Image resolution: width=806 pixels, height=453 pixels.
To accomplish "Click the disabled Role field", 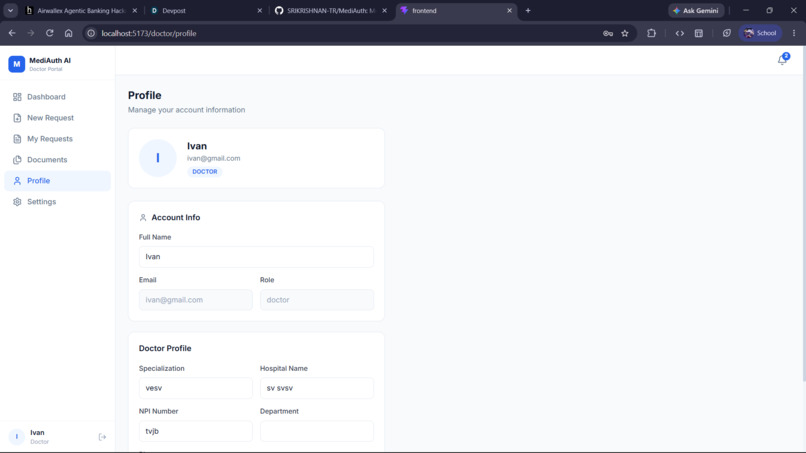I will point(317,300).
